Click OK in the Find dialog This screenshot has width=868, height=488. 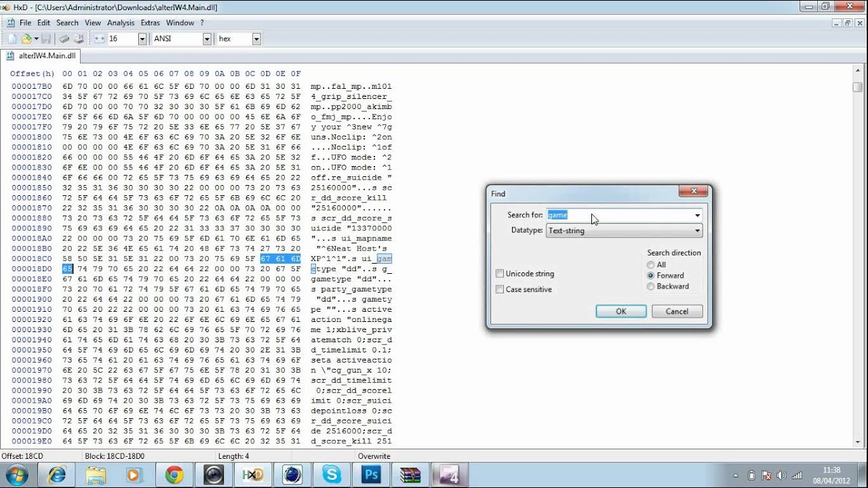click(621, 311)
